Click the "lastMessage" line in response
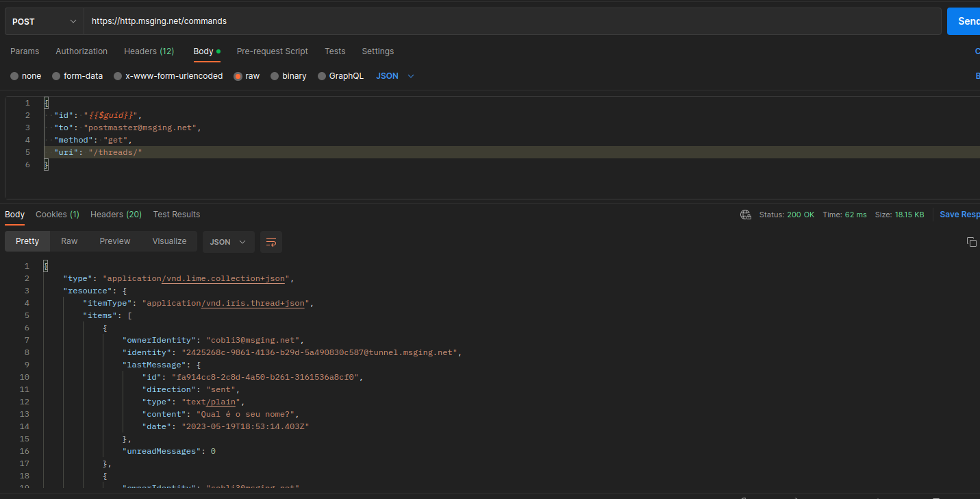Viewport: 980px width, 499px height. tap(162, 365)
